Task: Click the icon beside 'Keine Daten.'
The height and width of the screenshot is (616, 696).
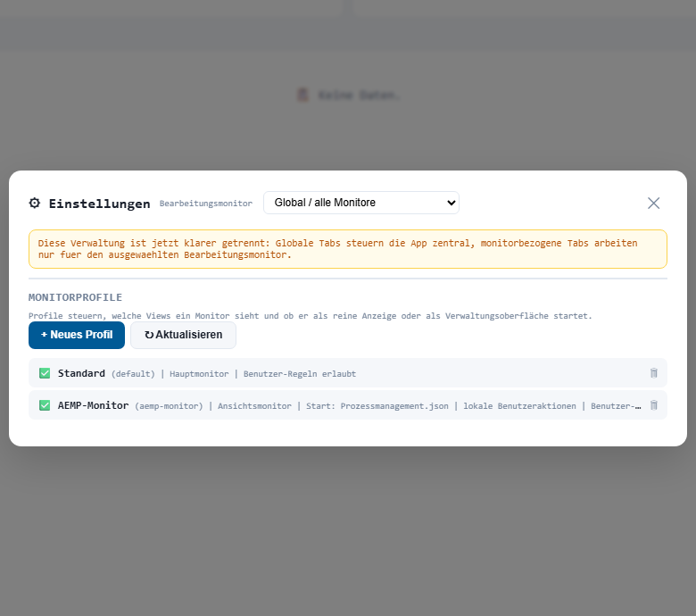Action: pos(303,95)
